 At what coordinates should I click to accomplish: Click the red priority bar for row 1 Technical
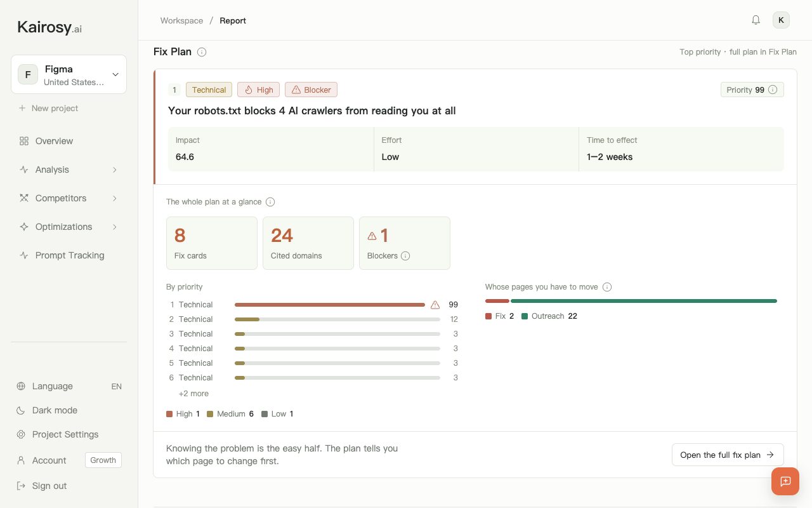click(330, 305)
